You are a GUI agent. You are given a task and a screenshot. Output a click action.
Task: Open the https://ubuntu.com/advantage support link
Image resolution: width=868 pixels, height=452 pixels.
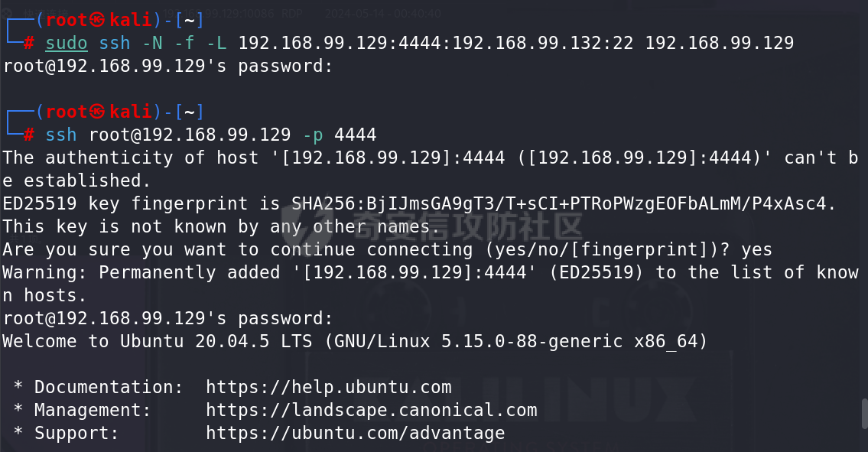click(356, 433)
